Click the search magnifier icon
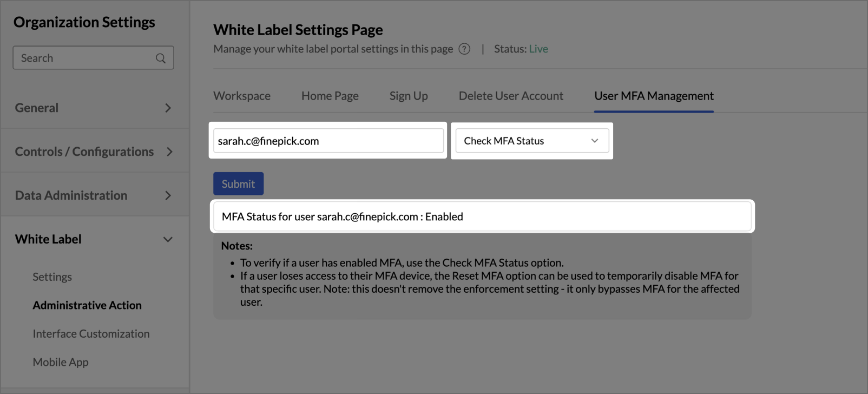The width and height of the screenshot is (868, 394). pos(161,58)
